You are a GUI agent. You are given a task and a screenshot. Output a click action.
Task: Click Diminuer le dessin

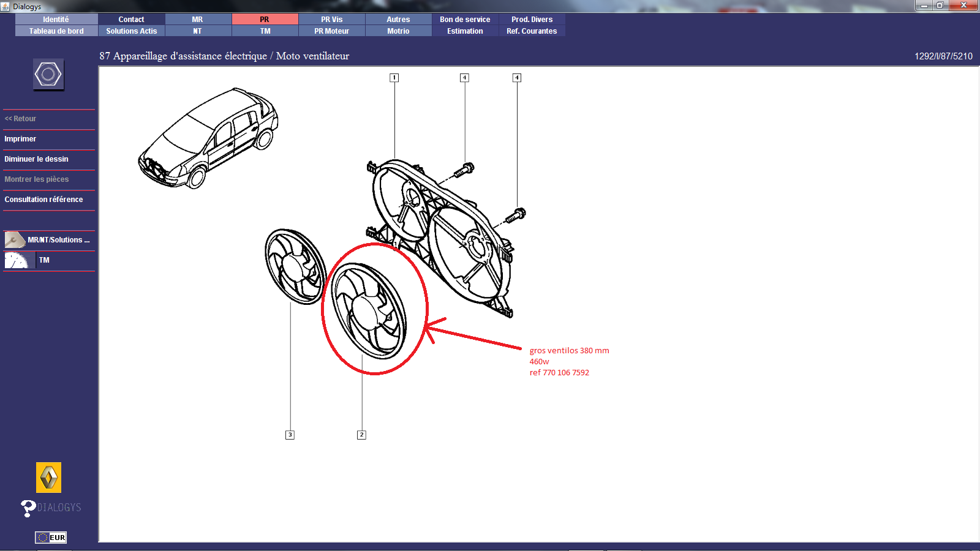click(37, 159)
